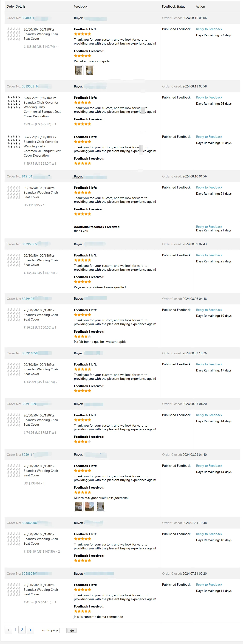View third photo in the Bulgarian buyer's review

[x=100, y=507]
